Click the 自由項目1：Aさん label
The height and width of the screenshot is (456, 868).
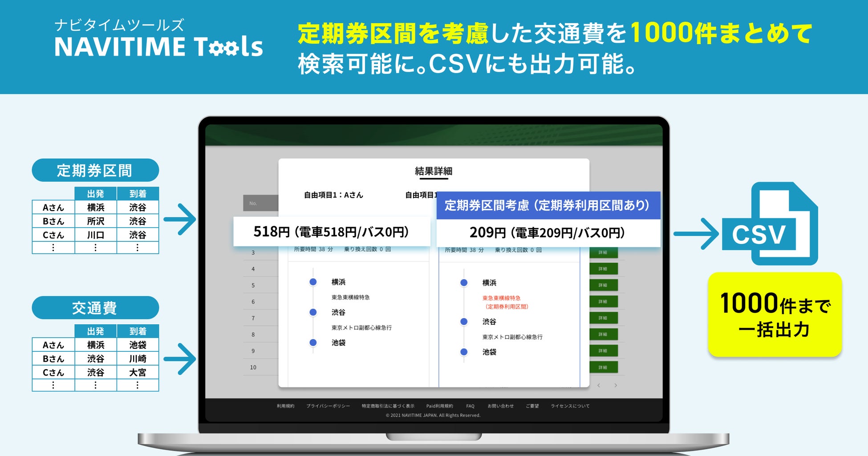[x=333, y=195]
